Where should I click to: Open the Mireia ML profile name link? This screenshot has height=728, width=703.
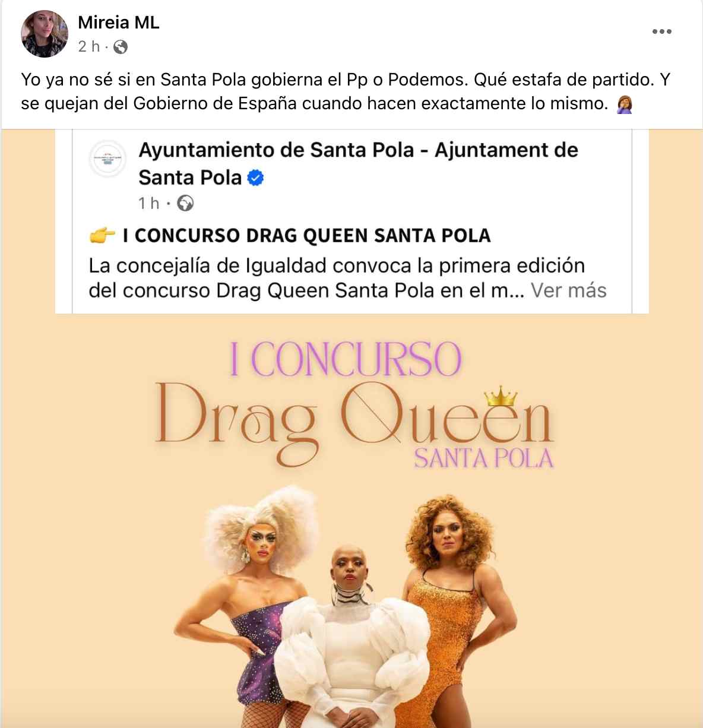coord(119,23)
